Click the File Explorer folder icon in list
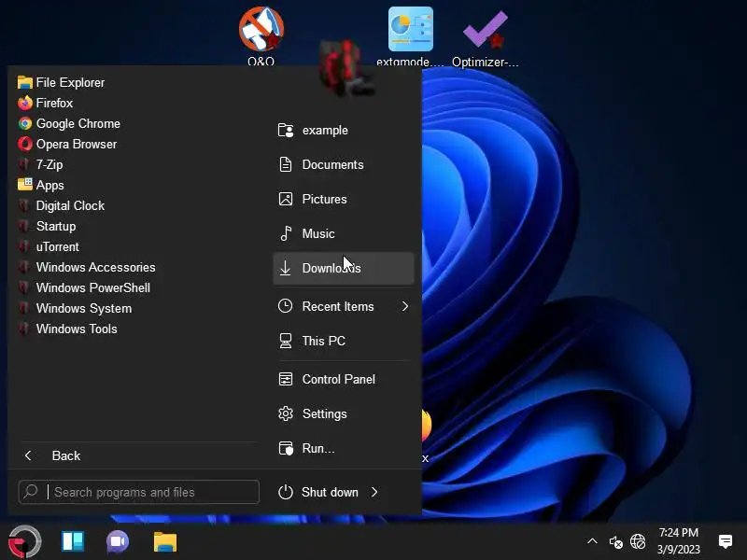 pos(25,82)
